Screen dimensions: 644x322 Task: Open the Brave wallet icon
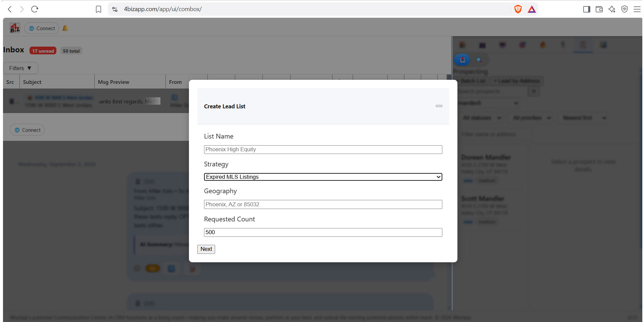pyautogui.click(x=599, y=9)
